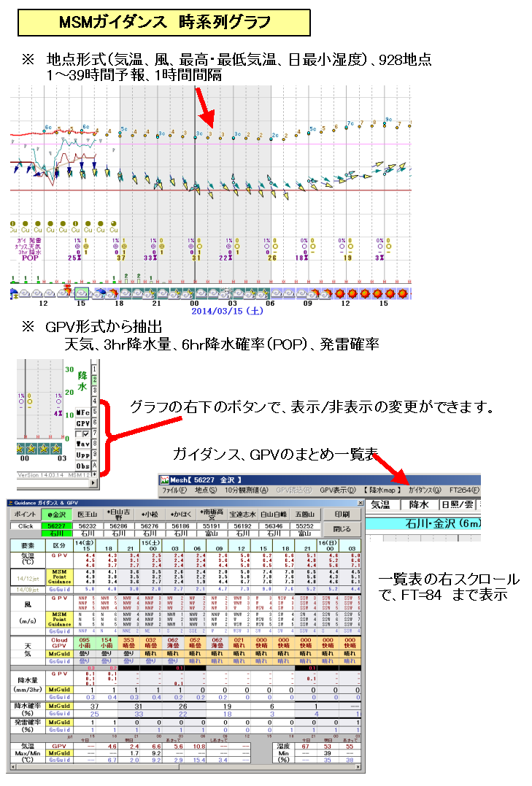Screen dimensions: 532x786
Task: Select the 宝達志水 station button
Action: [x=243, y=515]
